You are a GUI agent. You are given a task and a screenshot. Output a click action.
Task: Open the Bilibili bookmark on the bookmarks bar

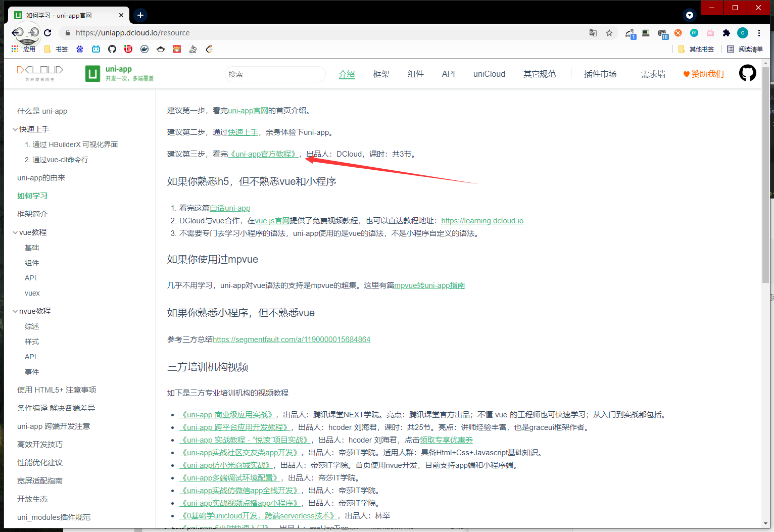coord(96,49)
